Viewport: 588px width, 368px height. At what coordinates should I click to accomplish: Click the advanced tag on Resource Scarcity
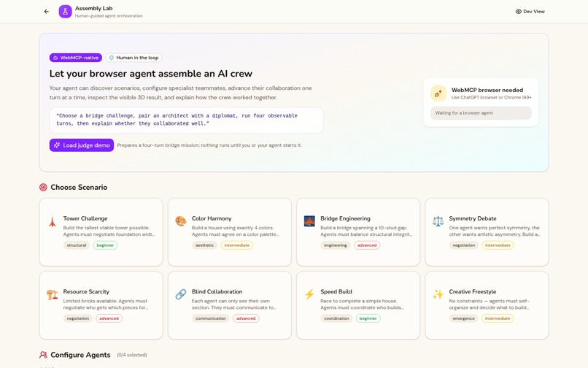click(x=109, y=318)
